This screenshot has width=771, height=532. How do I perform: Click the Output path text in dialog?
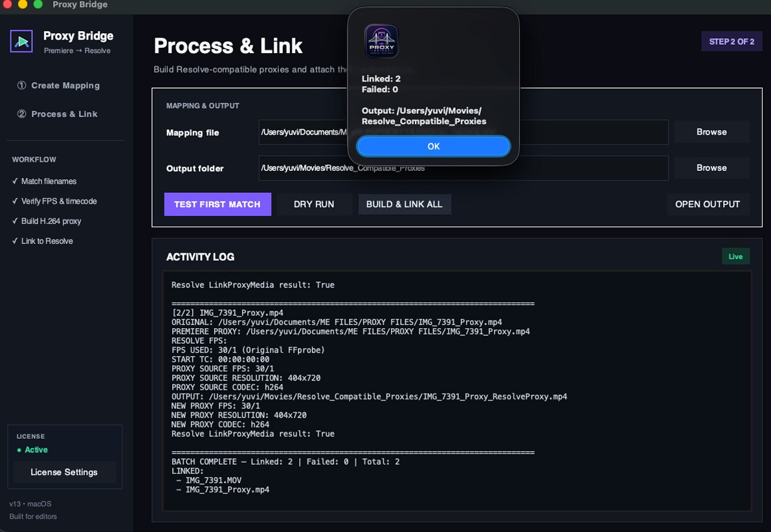click(424, 116)
